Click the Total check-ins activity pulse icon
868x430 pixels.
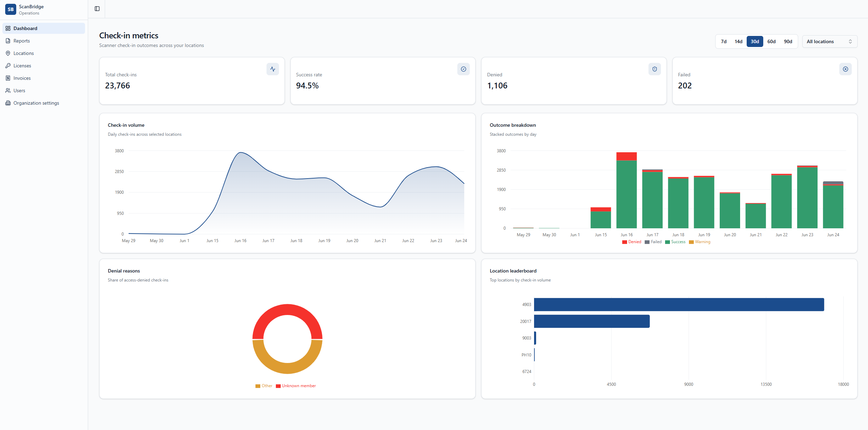(x=273, y=69)
